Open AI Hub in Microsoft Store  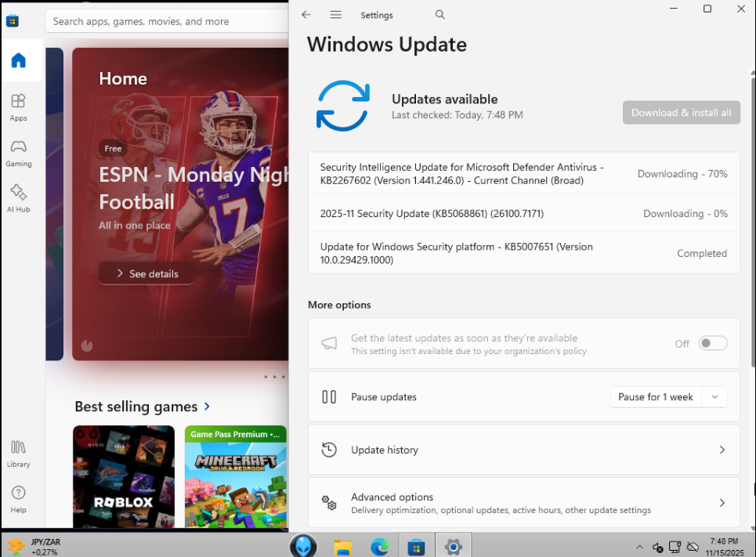point(18,198)
